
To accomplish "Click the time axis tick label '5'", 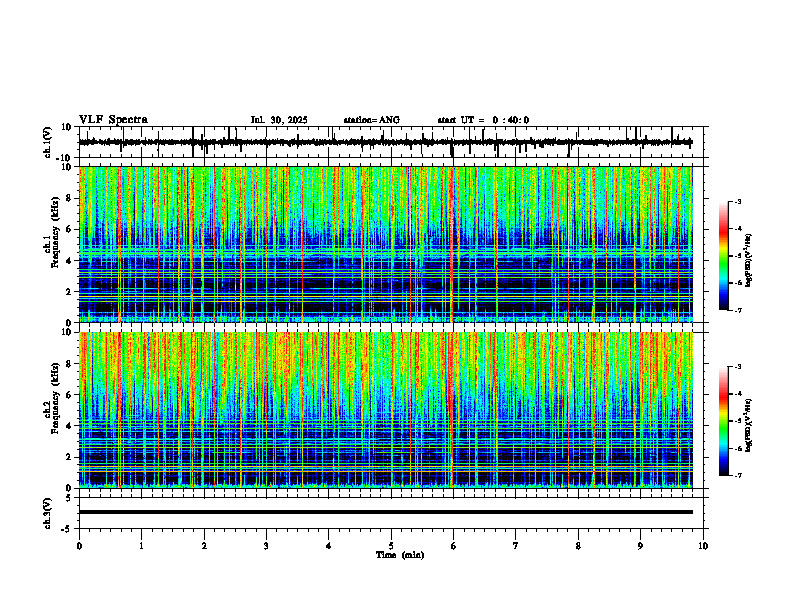I will pyautogui.click(x=391, y=546).
